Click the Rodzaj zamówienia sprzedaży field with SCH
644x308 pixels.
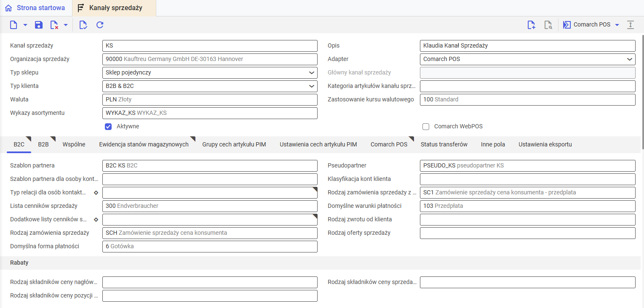[x=210, y=233]
